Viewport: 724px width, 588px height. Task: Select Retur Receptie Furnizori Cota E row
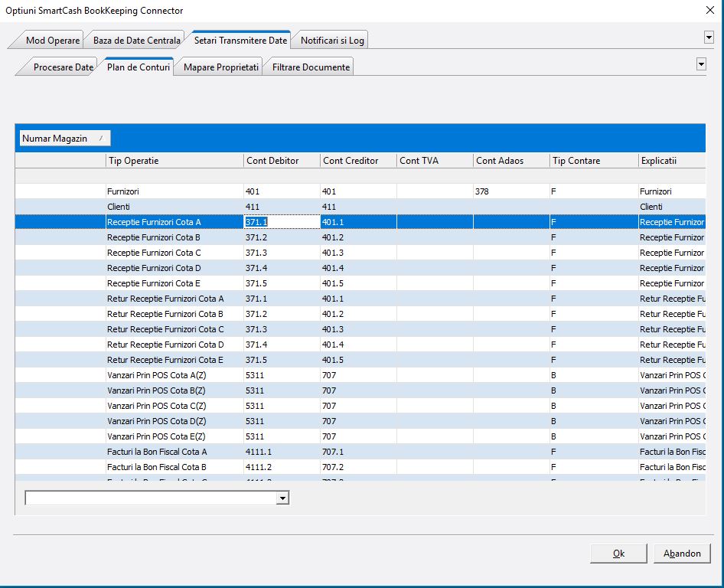click(x=360, y=359)
